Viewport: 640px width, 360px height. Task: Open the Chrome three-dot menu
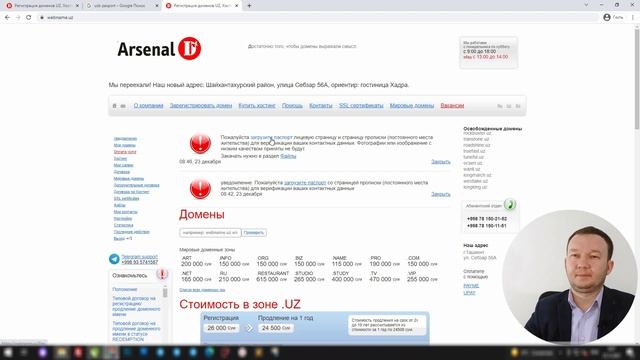point(633,17)
